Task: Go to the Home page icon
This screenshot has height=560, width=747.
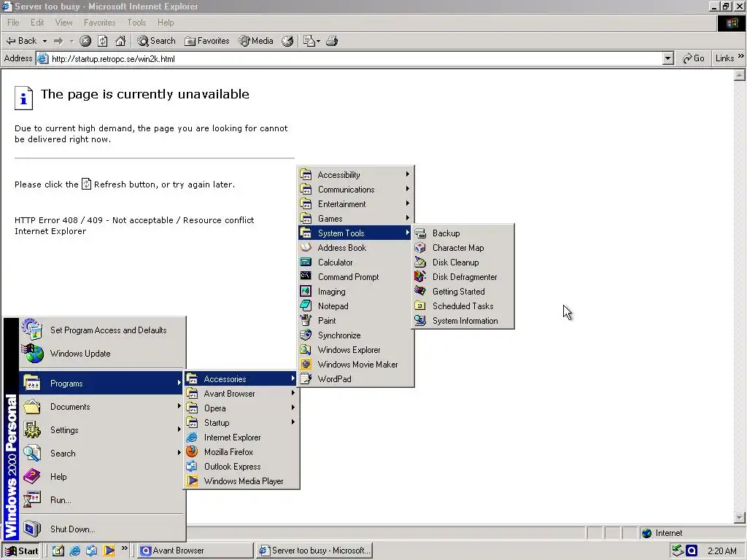Action: click(120, 41)
